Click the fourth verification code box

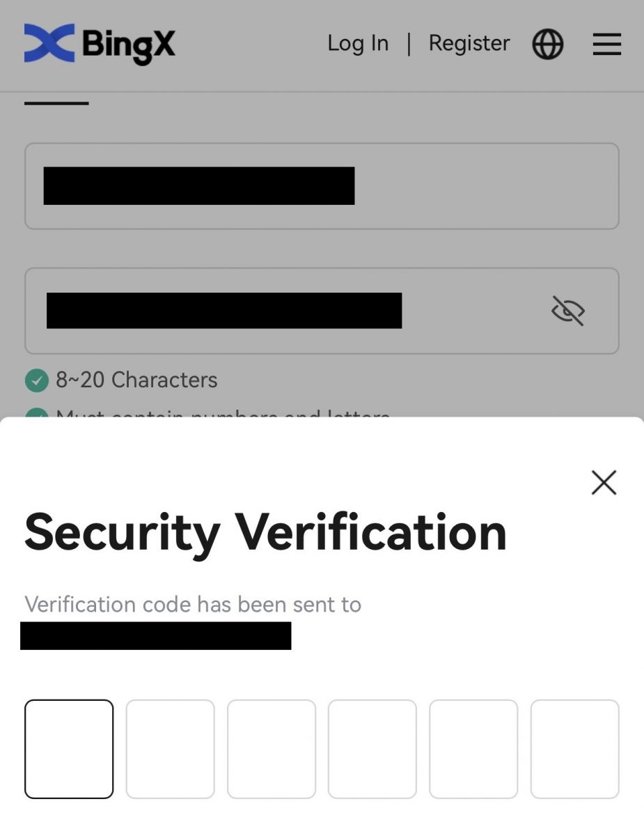tap(372, 749)
